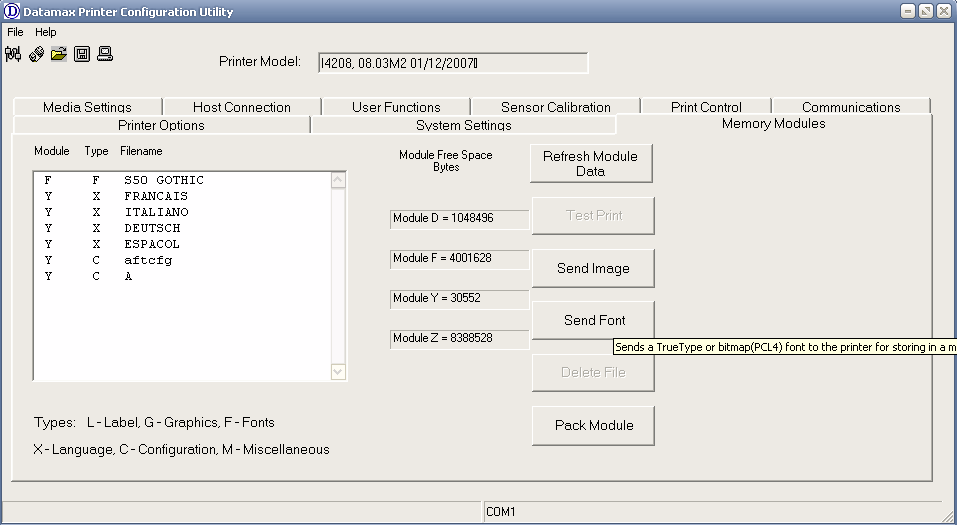Open the File menu

coord(15,32)
